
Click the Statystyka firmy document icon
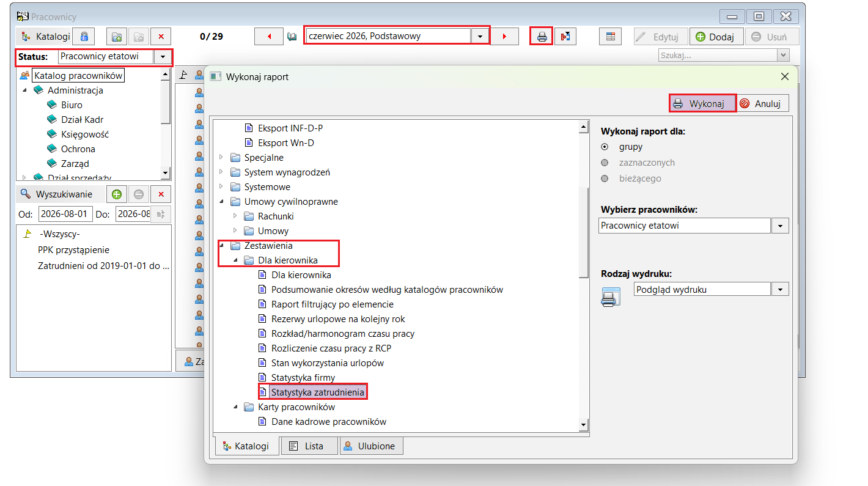[262, 378]
